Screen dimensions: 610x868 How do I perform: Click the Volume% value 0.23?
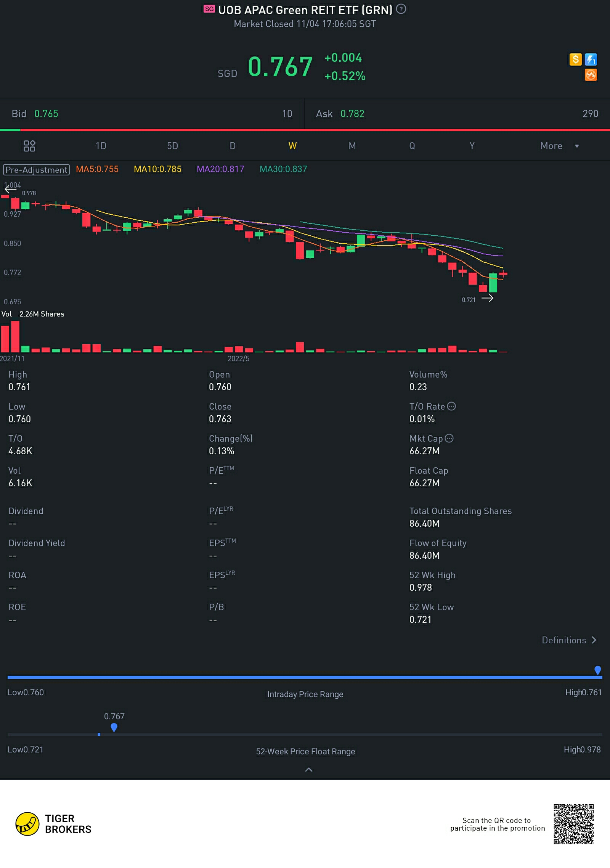coord(418,387)
